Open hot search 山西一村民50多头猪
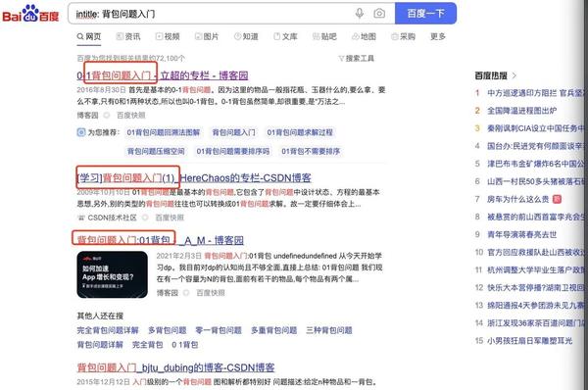This screenshot has height=390, width=588. 535,181
